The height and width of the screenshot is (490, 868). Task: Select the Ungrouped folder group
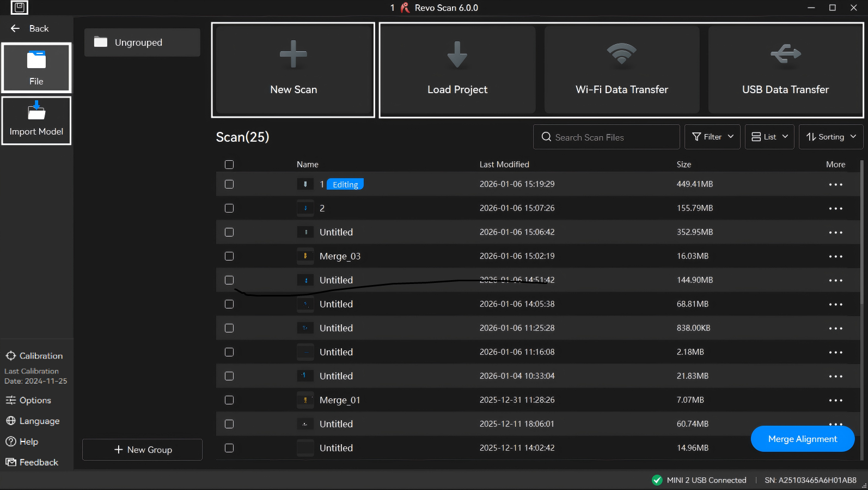pos(142,43)
